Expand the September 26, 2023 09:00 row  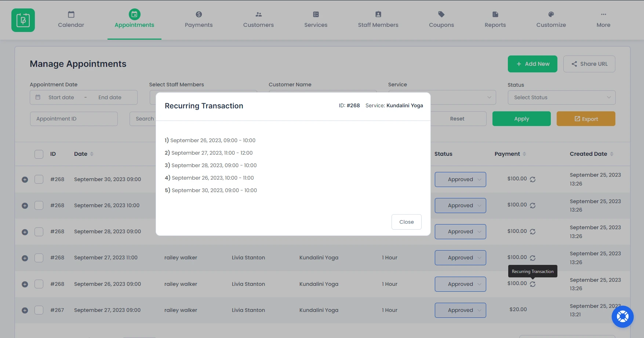[x=25, y=284]
